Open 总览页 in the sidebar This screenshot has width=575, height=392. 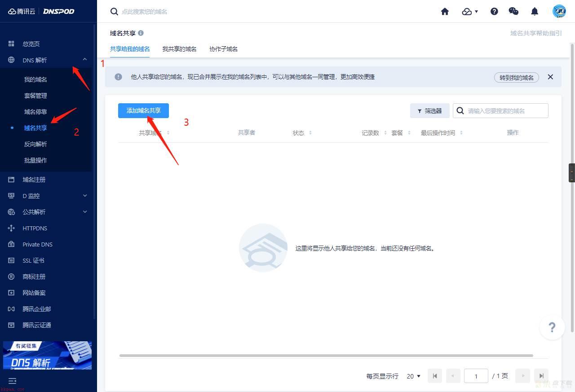click(31, 44)
